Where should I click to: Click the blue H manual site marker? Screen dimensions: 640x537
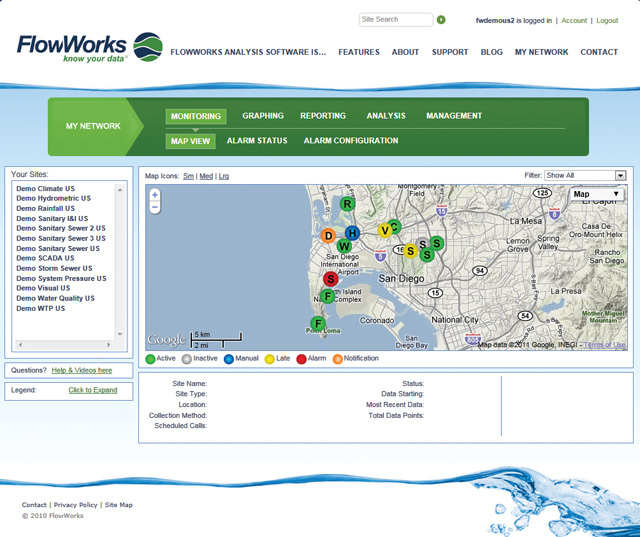pyautogui.click(x=352, y=233)
